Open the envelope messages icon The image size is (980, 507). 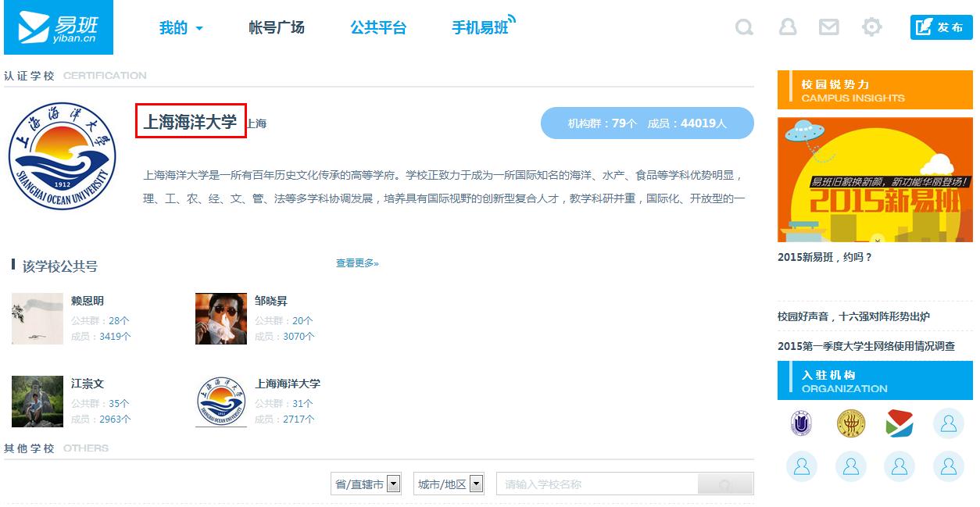(x=828, y=27)
